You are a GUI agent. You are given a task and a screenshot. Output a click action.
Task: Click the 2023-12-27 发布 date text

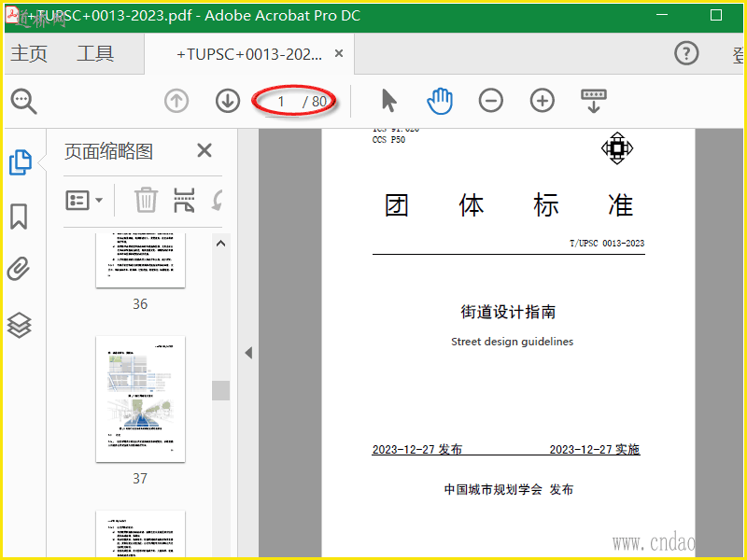(416, 450)
